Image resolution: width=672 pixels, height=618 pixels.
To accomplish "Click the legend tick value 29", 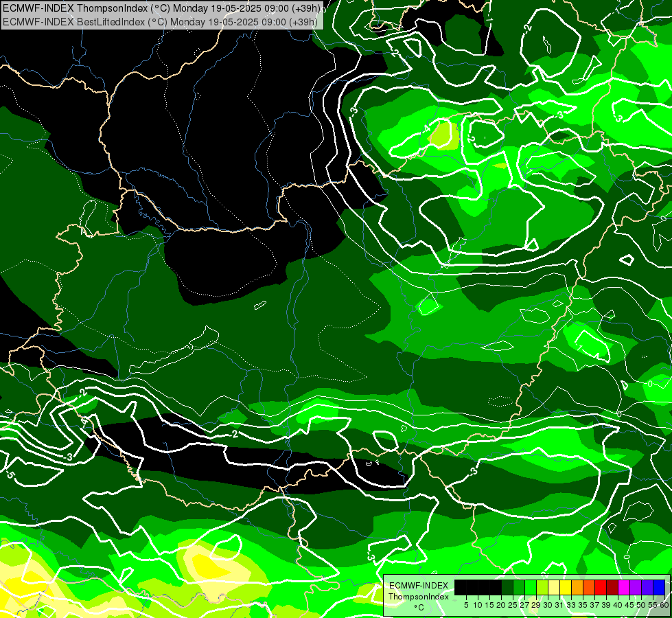I will (x=536, y=605).
